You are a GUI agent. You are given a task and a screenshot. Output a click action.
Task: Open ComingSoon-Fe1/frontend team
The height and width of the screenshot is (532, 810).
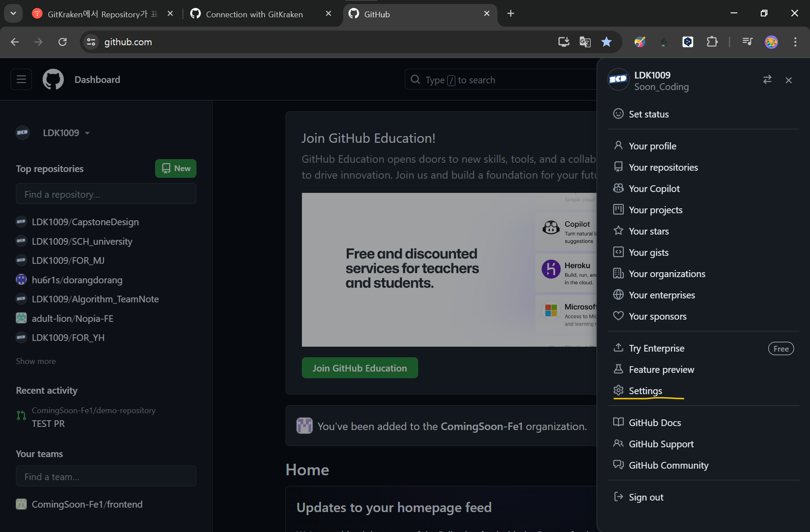(87, 504)
